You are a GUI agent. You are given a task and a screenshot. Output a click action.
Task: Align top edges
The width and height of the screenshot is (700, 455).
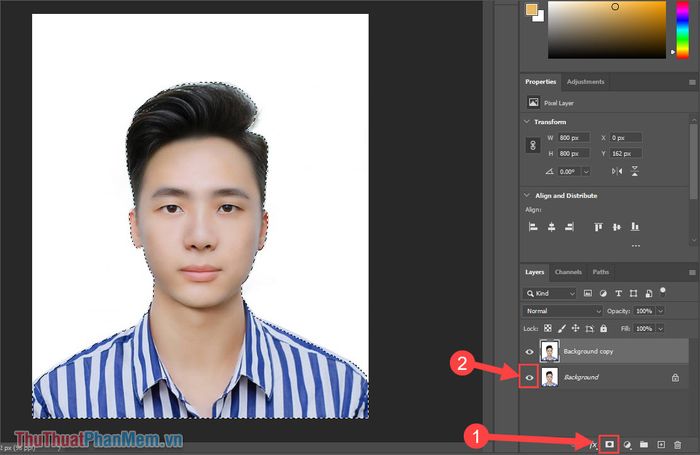tap(599, 227)
